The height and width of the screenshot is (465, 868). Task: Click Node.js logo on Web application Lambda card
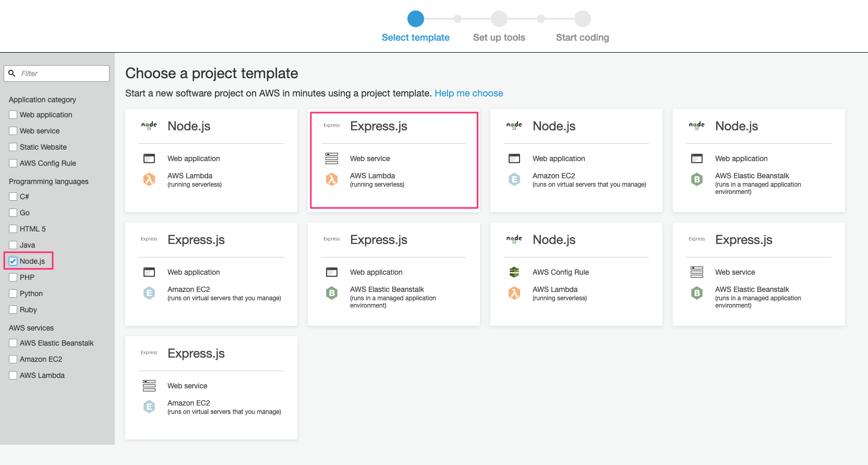[149, 126]
